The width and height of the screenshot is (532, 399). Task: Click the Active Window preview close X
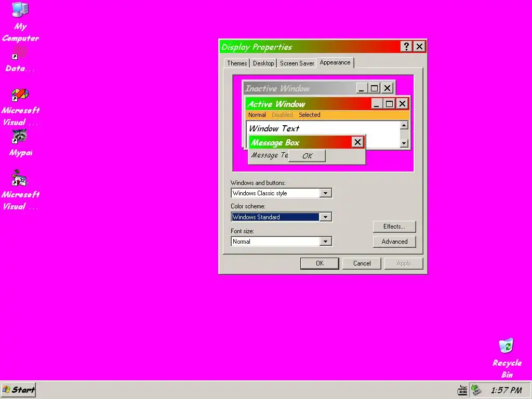403,103
